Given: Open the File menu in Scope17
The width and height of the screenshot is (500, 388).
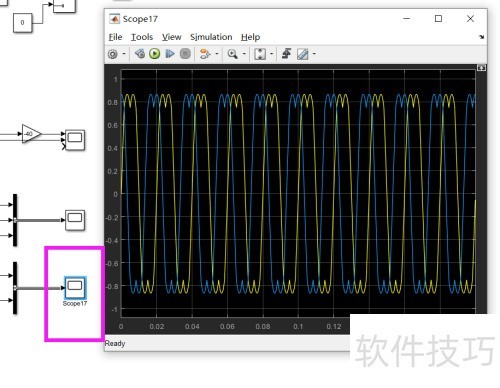Looking at the screenshot, I should tap(115, 37).
